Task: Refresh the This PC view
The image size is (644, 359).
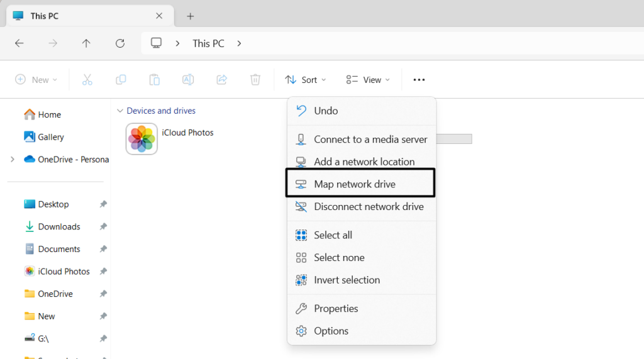Action: click(120, 43)
